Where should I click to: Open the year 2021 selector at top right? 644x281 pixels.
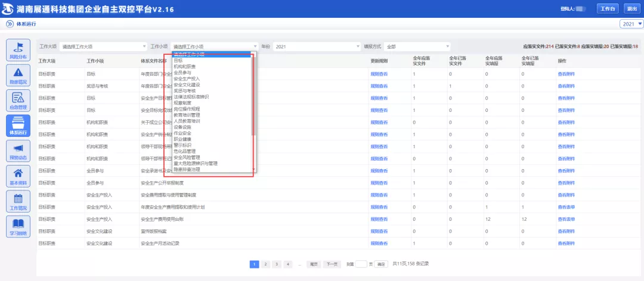point(631,24)
